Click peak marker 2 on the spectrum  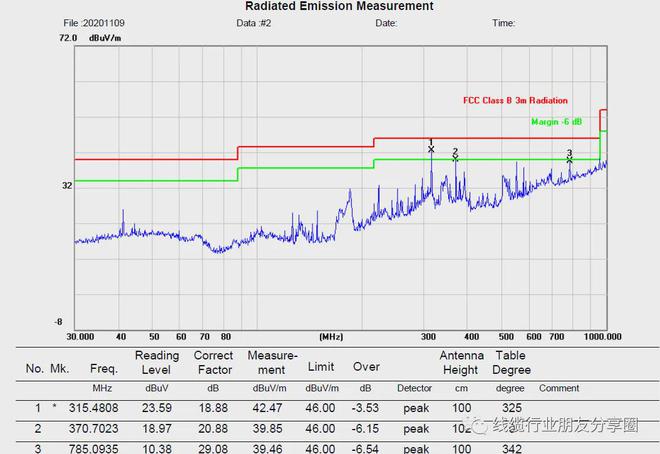tap(455, 157)
